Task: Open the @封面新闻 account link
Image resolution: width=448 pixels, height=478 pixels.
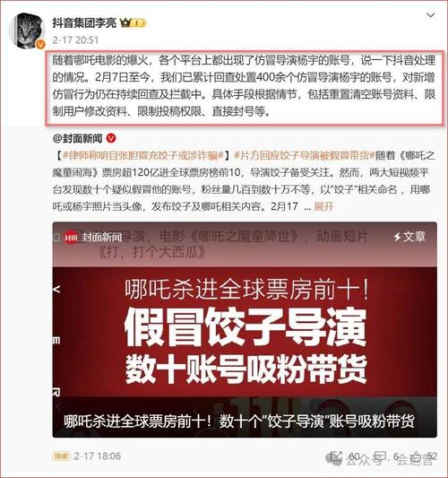Action: [77, 139]
